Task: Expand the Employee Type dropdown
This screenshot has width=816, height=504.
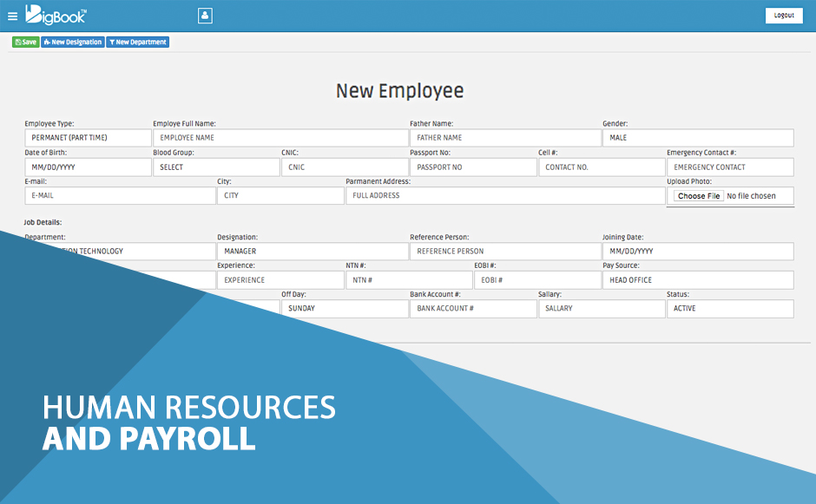Action: 88,138
